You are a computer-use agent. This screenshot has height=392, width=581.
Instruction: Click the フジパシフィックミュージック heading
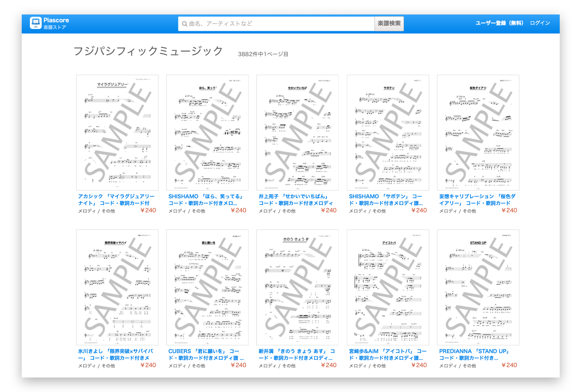(149, 51)
